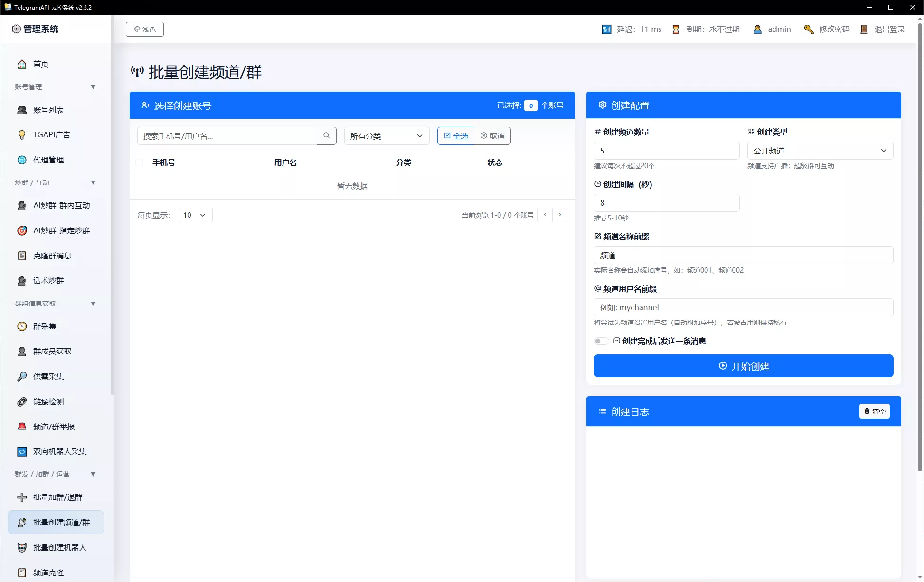The image size is (924, 582).
Task: Focus the 创建频道数量 input field
Action: (667, 151)
